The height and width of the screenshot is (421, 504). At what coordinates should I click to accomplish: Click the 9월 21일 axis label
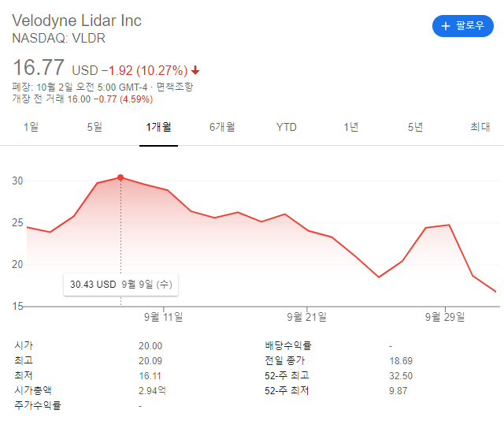[306, 317]
